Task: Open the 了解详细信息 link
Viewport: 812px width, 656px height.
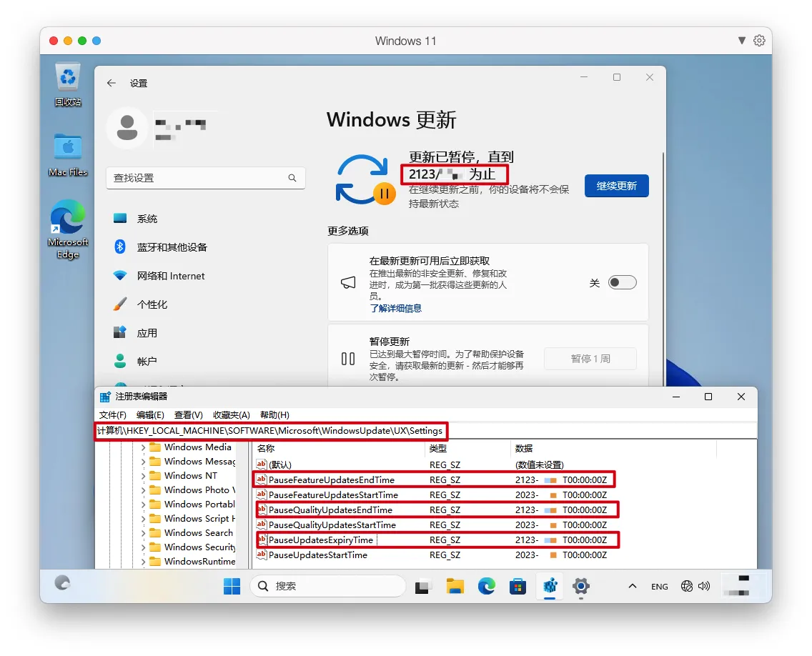Action: pyautogui.click(x=396, y=309)
